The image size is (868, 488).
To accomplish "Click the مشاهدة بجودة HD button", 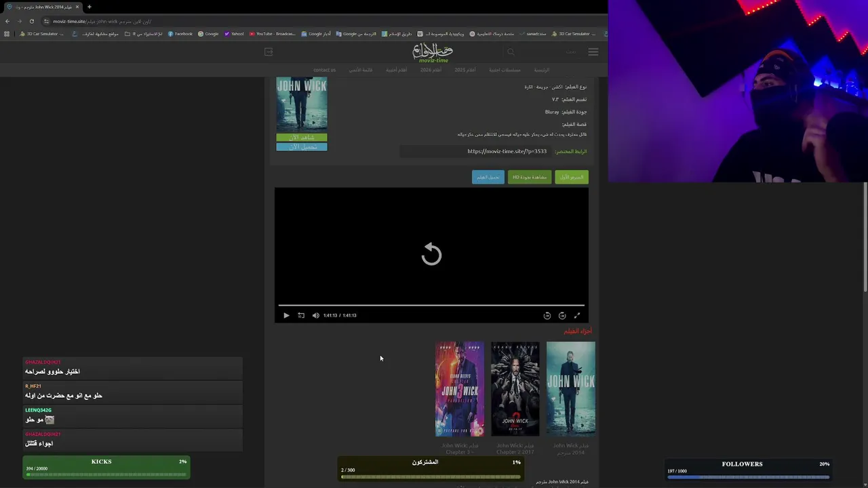I will point(530,177).
